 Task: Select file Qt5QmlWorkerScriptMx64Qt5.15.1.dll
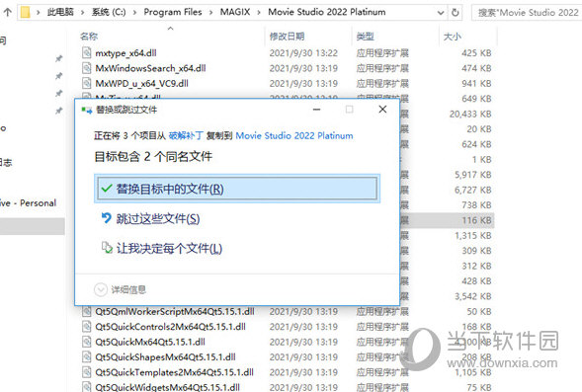coord(175,311)
